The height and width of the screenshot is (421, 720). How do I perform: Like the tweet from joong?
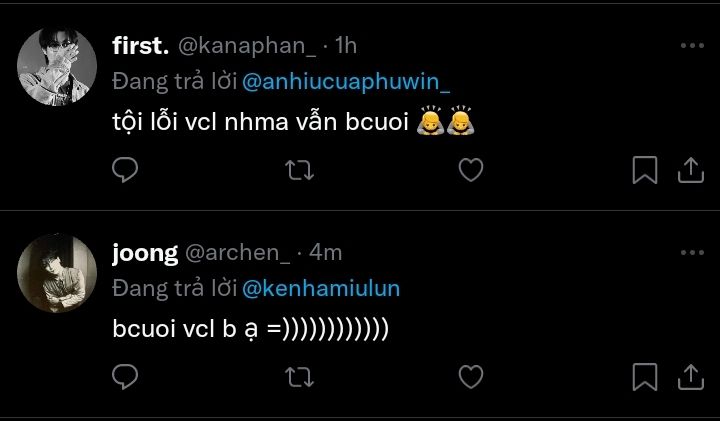click(470, 376)
